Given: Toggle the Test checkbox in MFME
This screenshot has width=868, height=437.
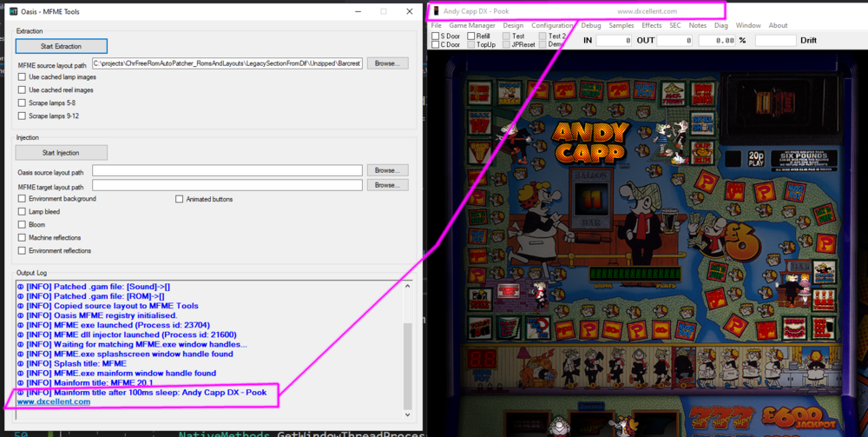Looking at the screenshot, I should pos(507,36).
